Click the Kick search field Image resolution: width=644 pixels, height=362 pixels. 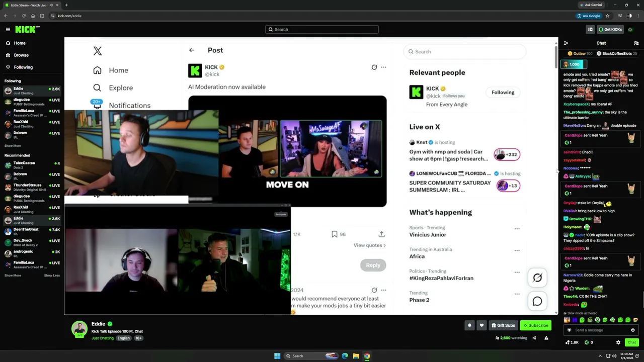coord(322,30)
